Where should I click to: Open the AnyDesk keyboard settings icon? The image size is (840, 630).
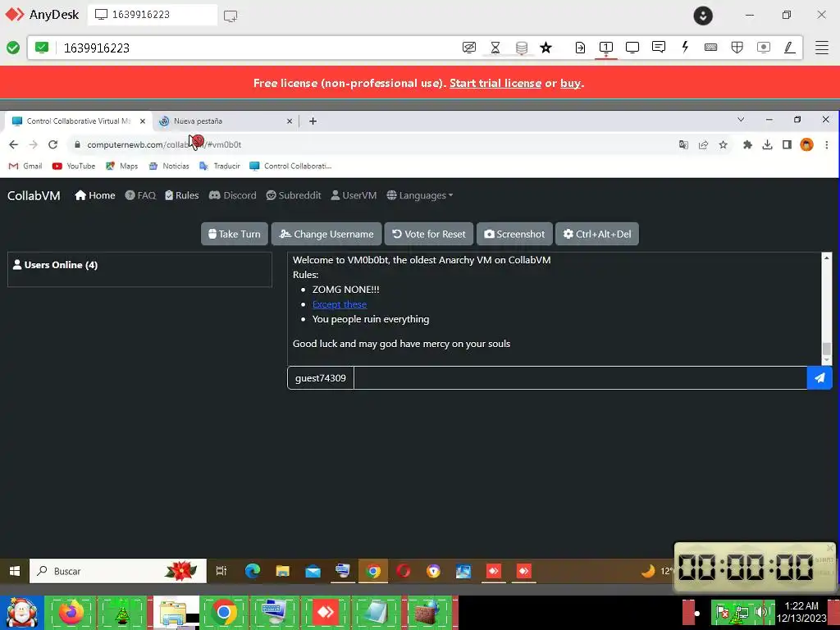coord(711,48)
